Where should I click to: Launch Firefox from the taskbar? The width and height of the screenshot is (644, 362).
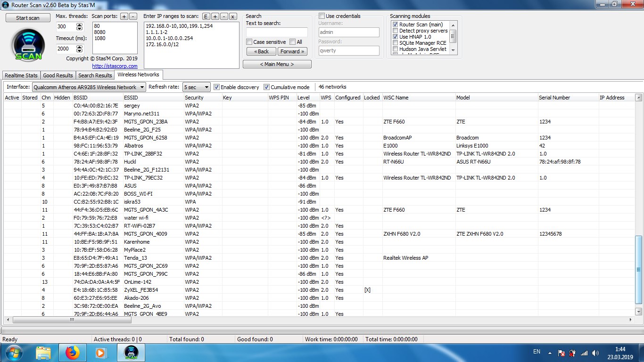tap(72, 353)
